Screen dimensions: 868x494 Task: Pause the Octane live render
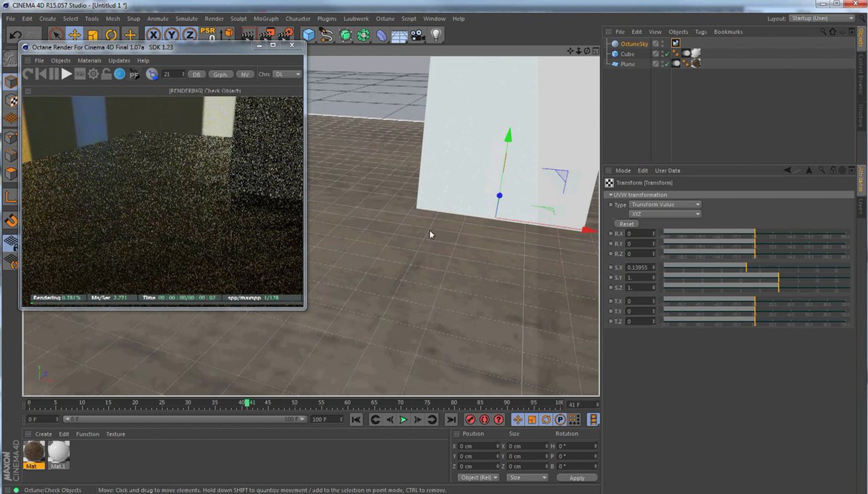[54, 74]
